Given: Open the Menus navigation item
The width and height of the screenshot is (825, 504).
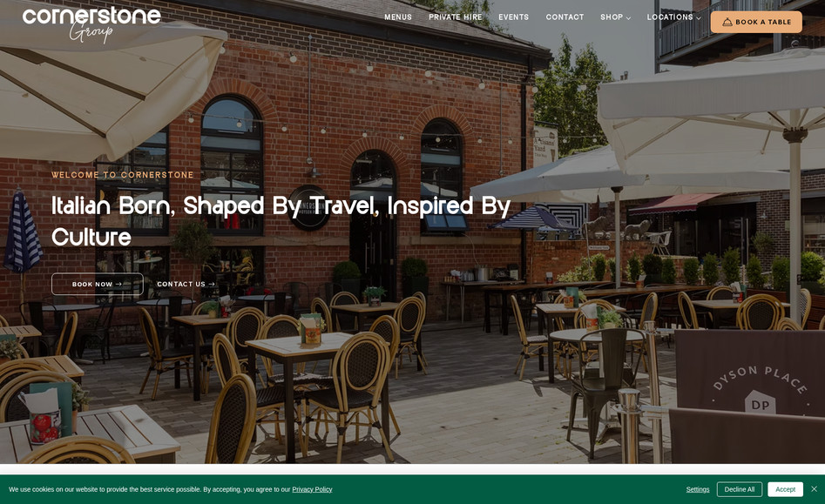Looking at the screenshot, I should [x=398, y=17].
